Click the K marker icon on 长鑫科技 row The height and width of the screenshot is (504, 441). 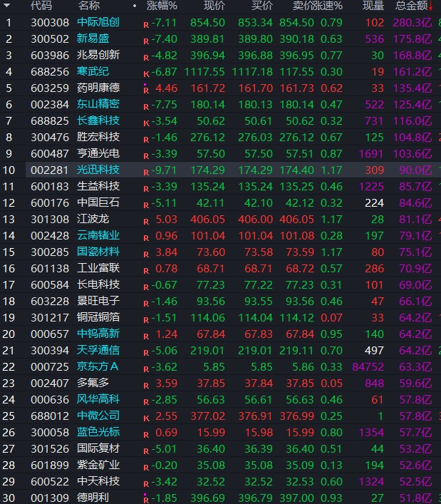click(146, 123)
